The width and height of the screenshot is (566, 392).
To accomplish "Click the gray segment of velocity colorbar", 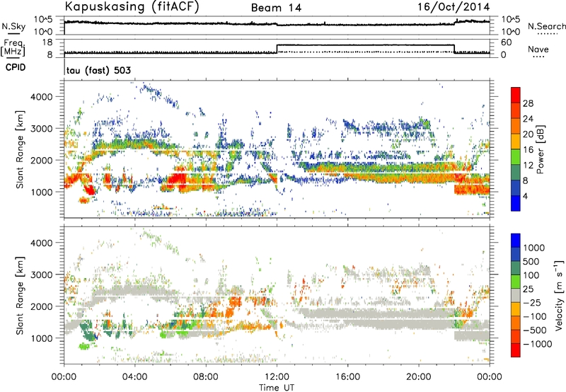I will click(516, 295).
